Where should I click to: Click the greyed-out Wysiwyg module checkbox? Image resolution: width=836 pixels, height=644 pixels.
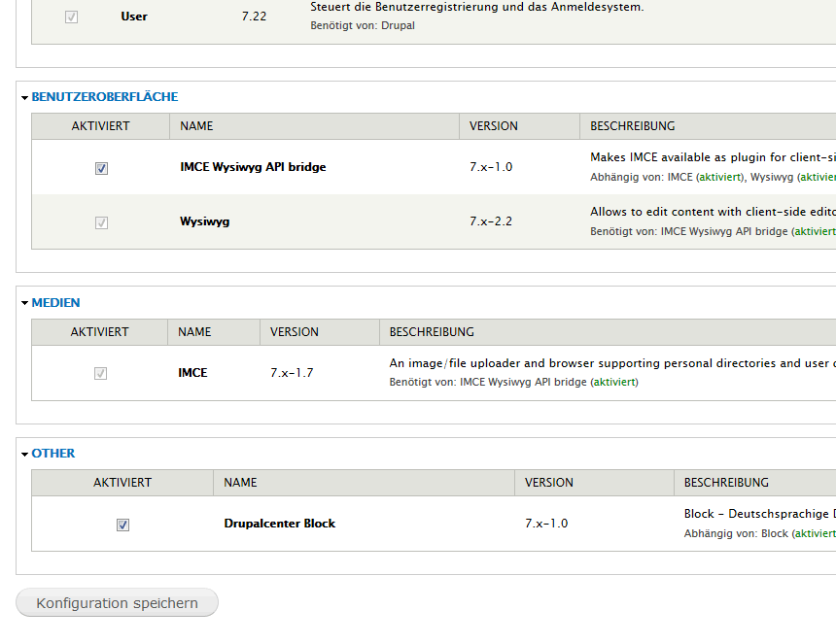tap(101, 222)
